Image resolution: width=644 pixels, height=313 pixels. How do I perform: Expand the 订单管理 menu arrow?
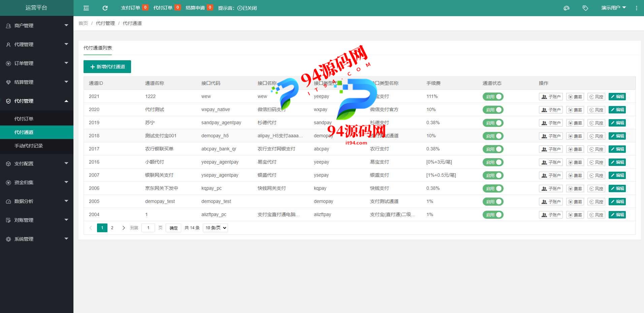[x=66, y=63]
